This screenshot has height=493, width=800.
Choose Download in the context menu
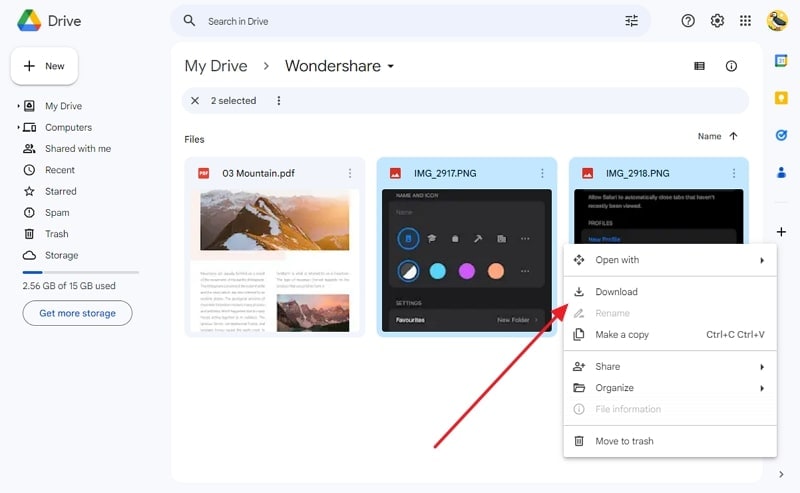670,292
